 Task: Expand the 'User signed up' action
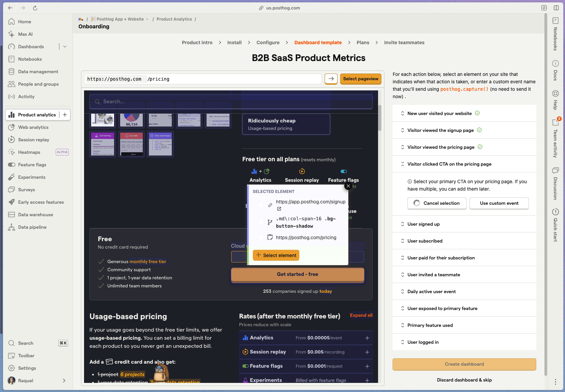click(x=464, y=224)
